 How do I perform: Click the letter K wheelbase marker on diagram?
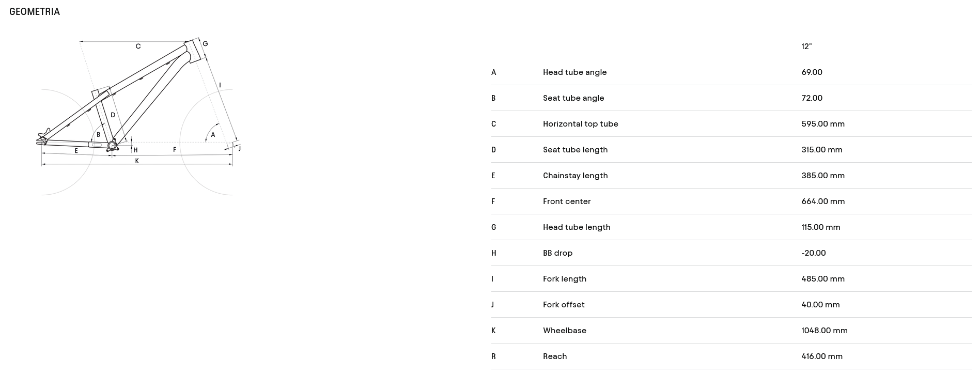[x=137, y=161]
